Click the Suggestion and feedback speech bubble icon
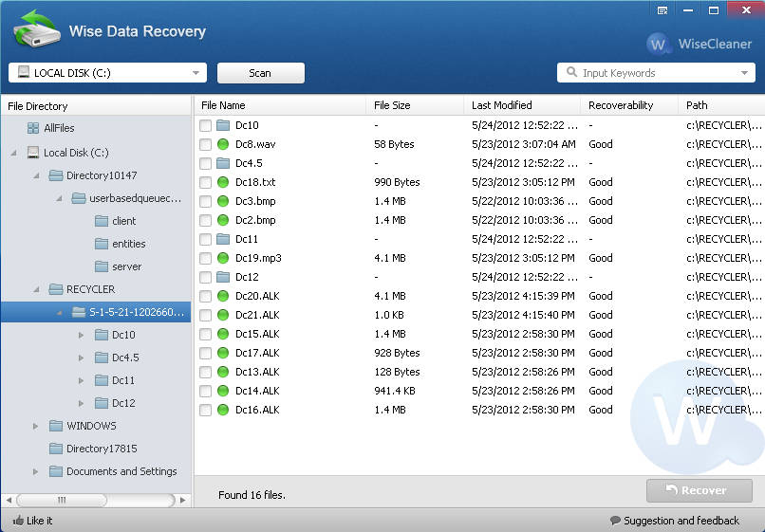 (x=615, y=521)
